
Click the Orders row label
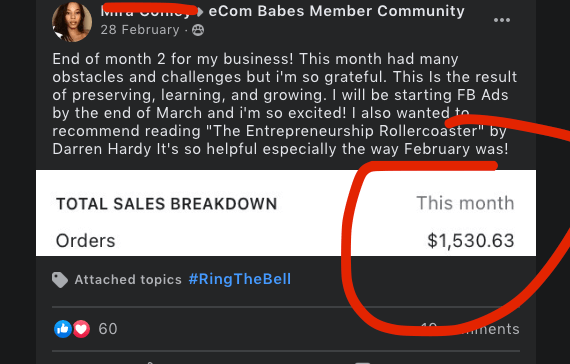[85, 241]
